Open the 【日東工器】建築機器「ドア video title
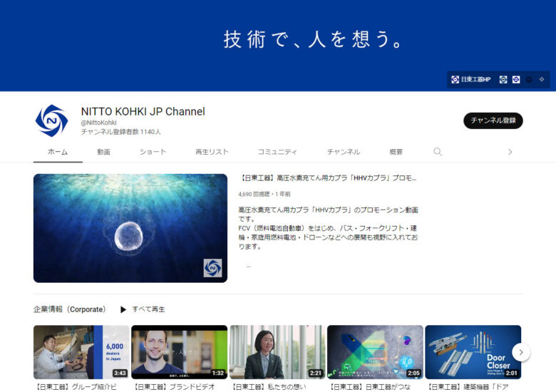 [x=468, y=387]
